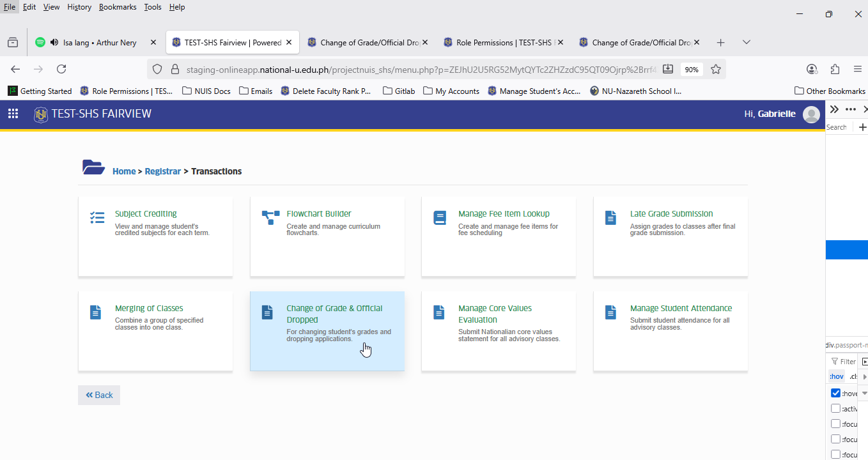Screen dimensions: 868x460
Task: Click the user avatar next to Gabrielle
Action: [x=811, y=114]
